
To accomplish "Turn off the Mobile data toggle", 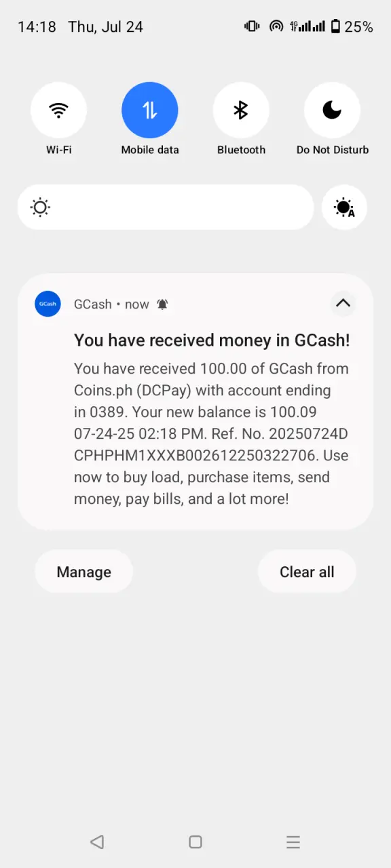I will tap(150, 110).
